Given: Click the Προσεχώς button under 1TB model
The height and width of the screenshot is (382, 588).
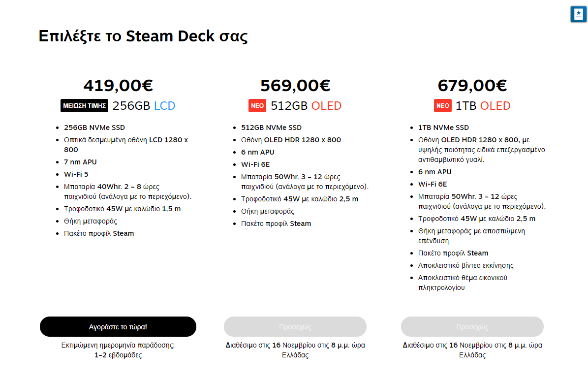Looking at the screenshot, I should click(x=472, y=326).
